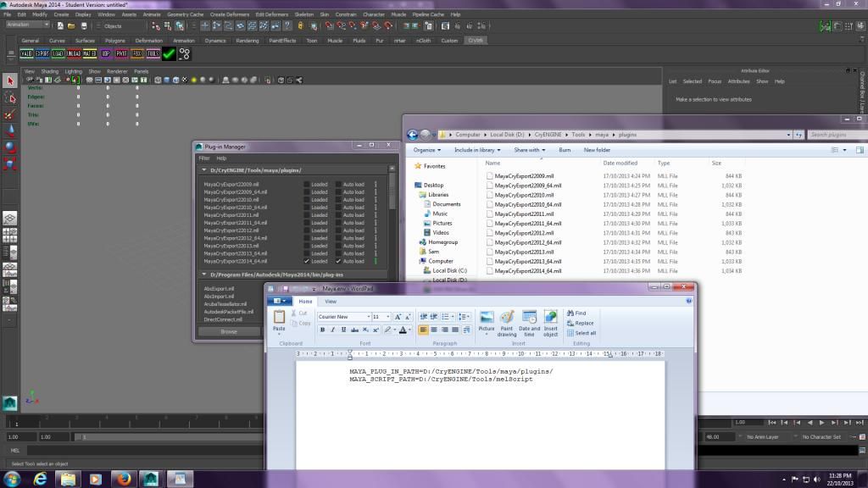Toggle Bold formatting in WordPad
Image resolution: width=868 pixels, height=488 pixels.
[322, 329]
